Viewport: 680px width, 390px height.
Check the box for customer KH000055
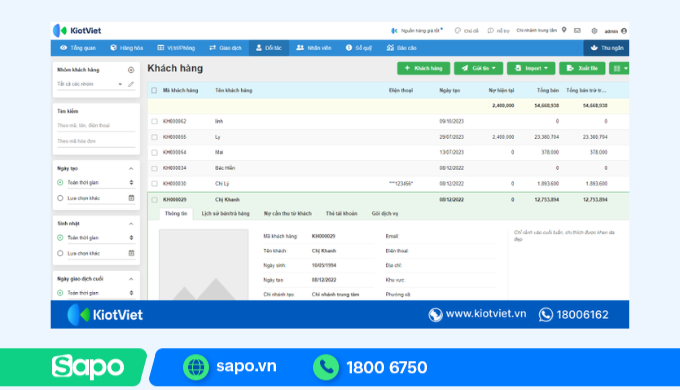point(154,137)
